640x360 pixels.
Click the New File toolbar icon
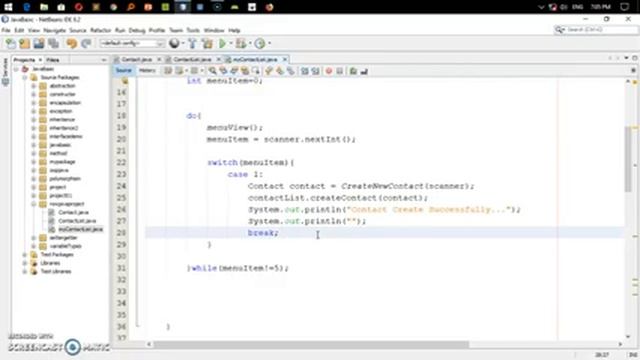coord(11,43)
